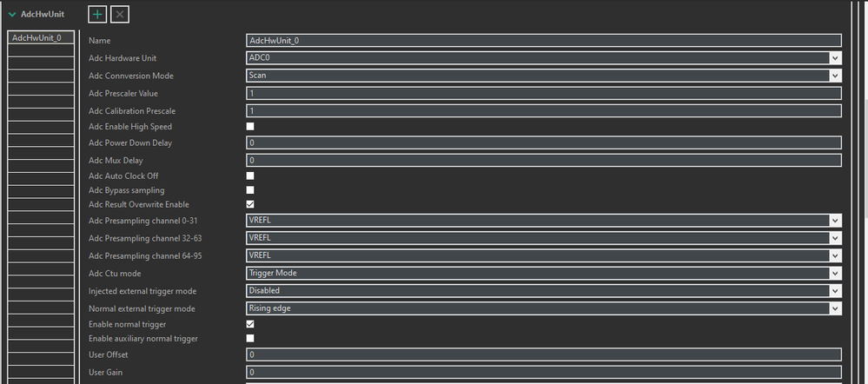The width and height of the screenshot is (868, 384).
Task: Click the Name input field
Action: pos(544,40)
